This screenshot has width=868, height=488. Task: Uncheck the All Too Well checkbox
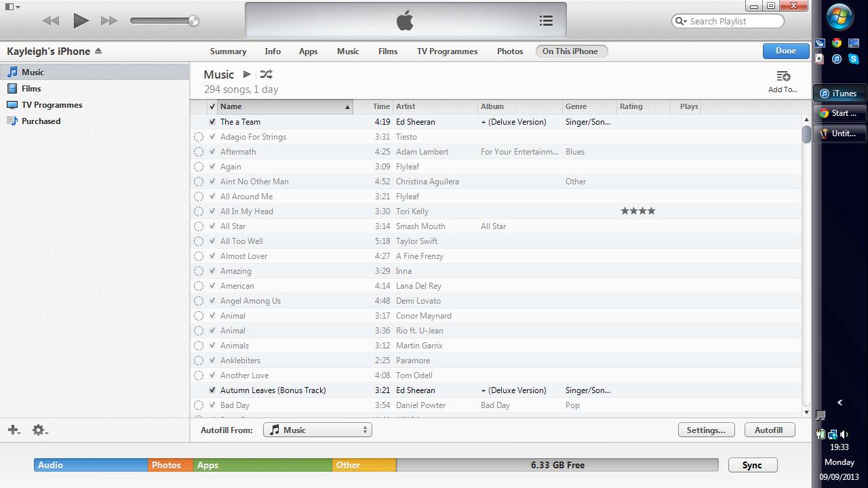[x=212, y=241]
